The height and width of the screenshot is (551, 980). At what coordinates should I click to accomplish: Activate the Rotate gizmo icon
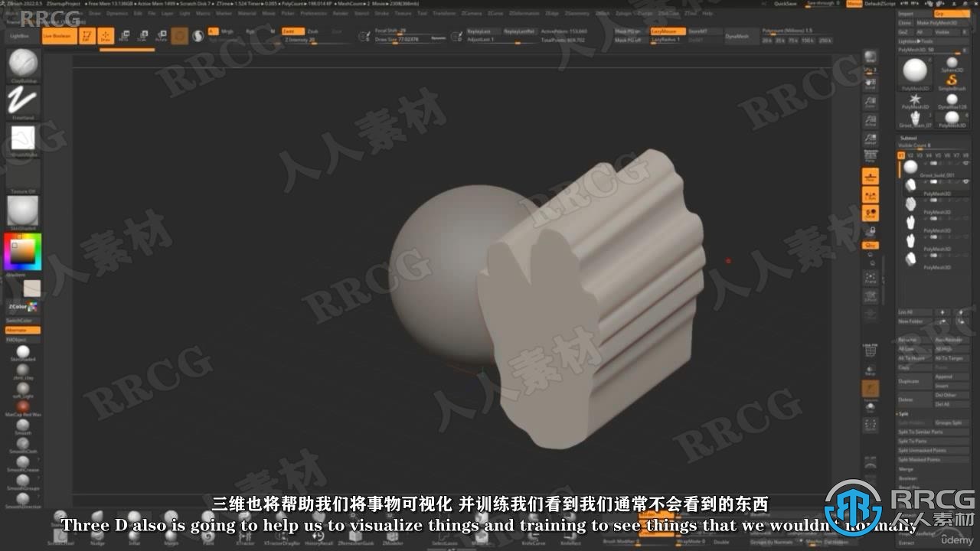pos(161,36)
